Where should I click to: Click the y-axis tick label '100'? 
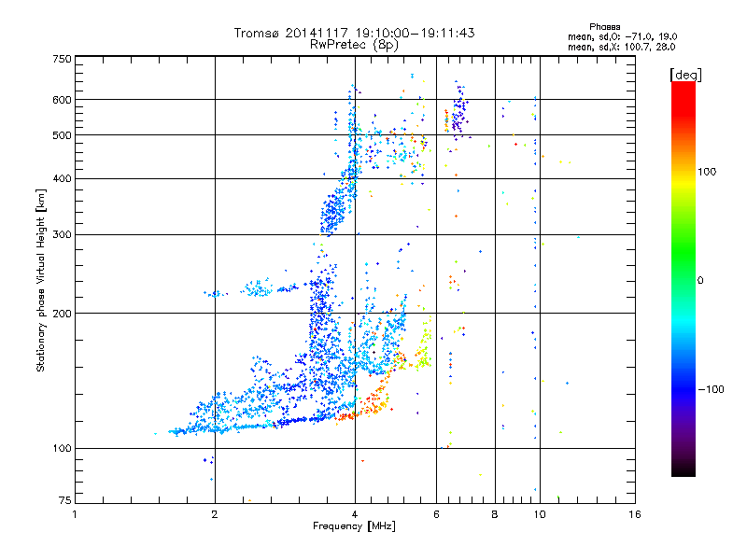(x=62, y=449)
